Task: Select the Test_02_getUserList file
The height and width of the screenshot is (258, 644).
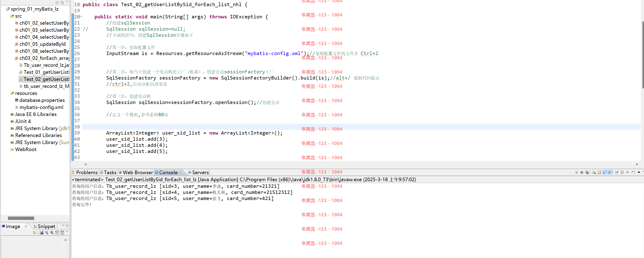Action: pyautogui.click(x=44, y=79)
